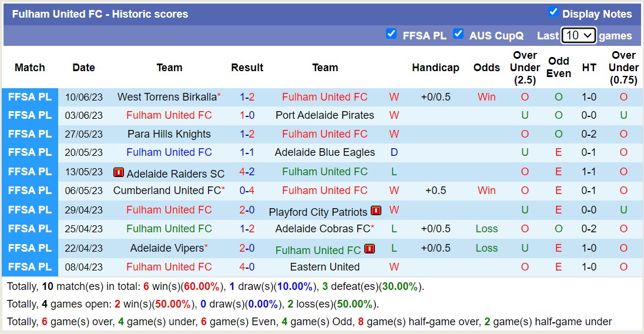Click the 60.00% wins percentage in summary

(x=202, y=286)
